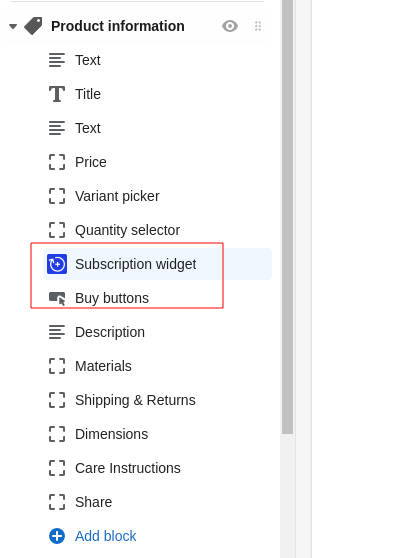Viewport: 417px width, 558px height.
Task: Toggle visibility of Product information section
Action: (230, 26)
